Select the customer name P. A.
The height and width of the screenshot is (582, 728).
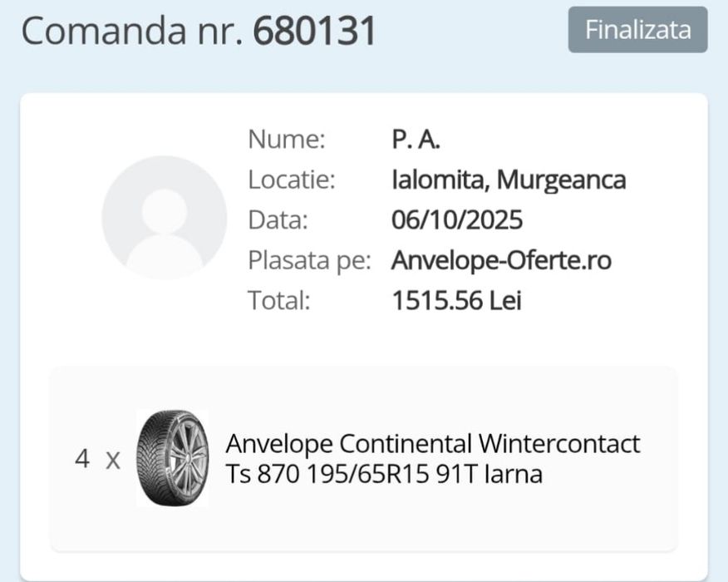416,140
